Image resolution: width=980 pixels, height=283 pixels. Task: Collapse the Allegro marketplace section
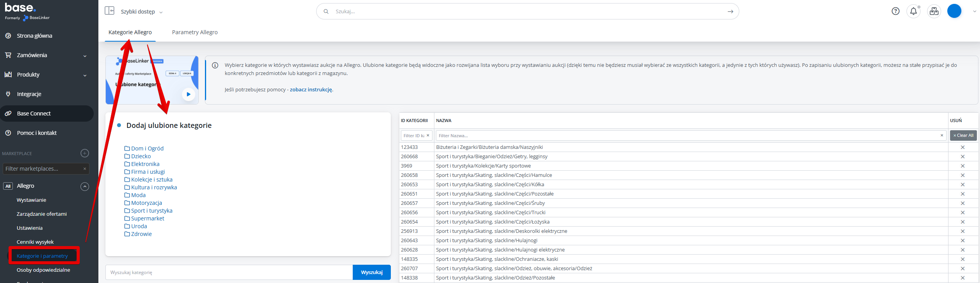click(x=85, y=186)
